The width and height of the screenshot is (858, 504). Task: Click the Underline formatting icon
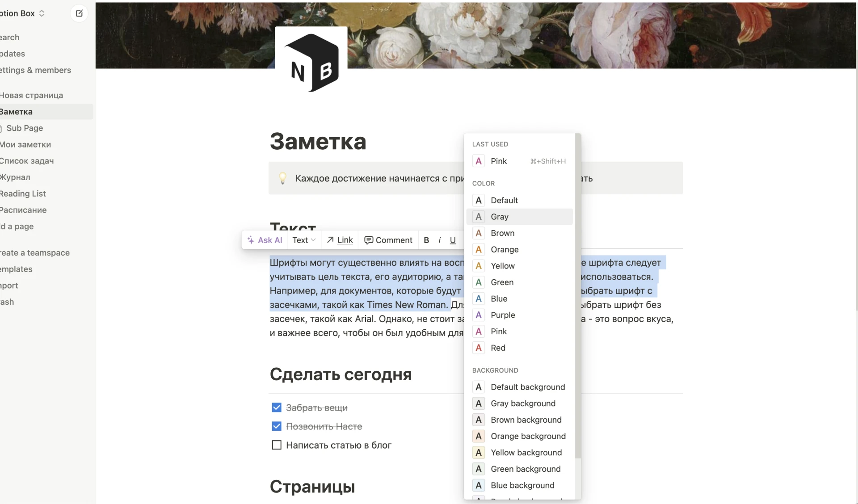[453, 239]
